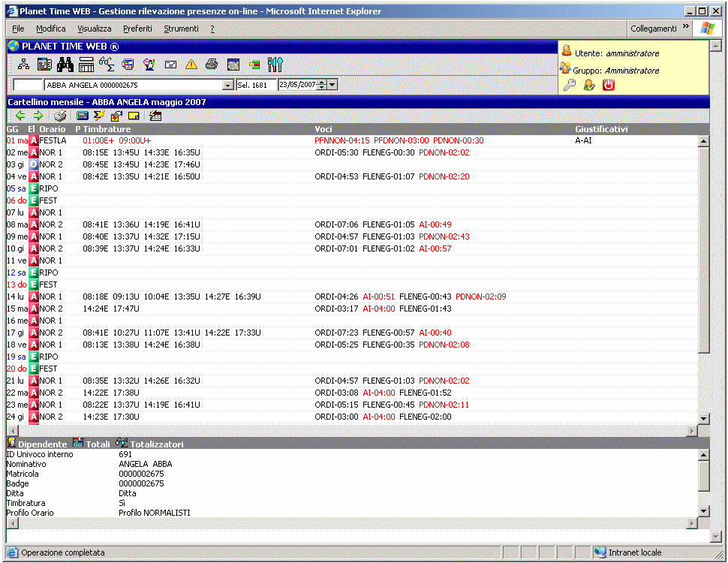Click the Collegamenti links button

[653, 29]
